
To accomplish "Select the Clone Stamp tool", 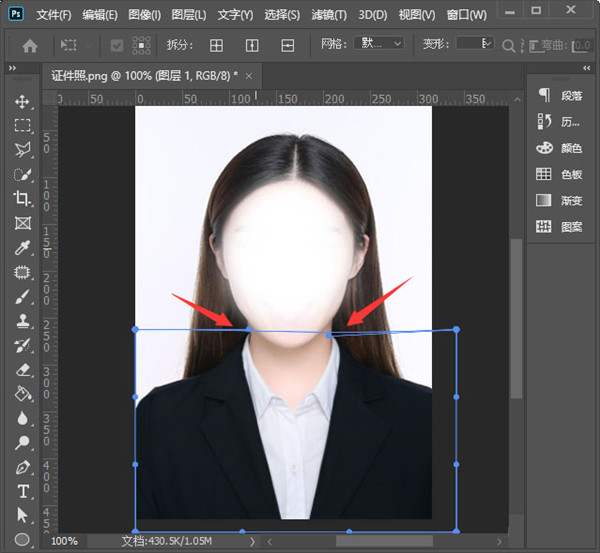I will pyautogui.click(x=22, y=321).
